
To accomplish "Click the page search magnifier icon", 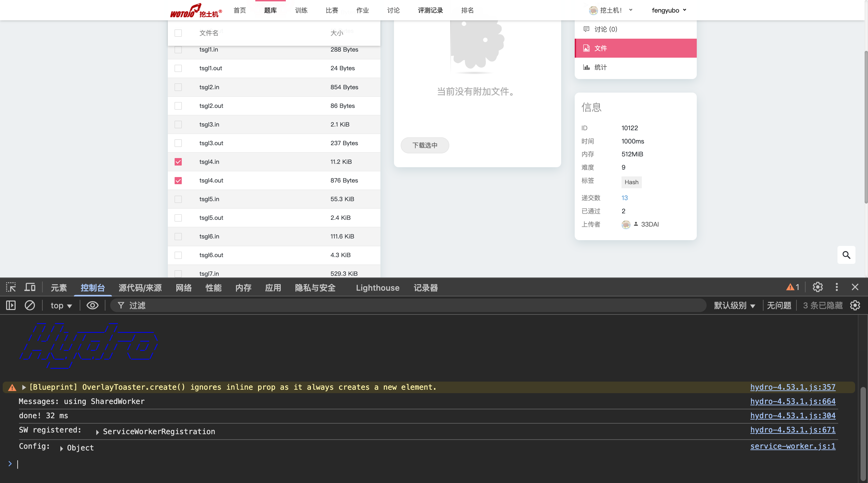I will click(846, 255).
